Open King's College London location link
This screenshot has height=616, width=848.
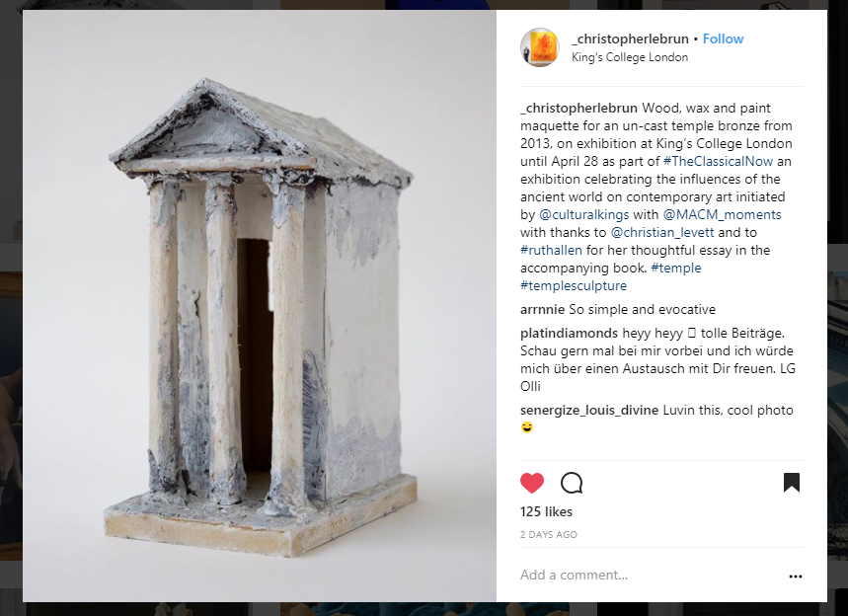click(x=630, y=57)
